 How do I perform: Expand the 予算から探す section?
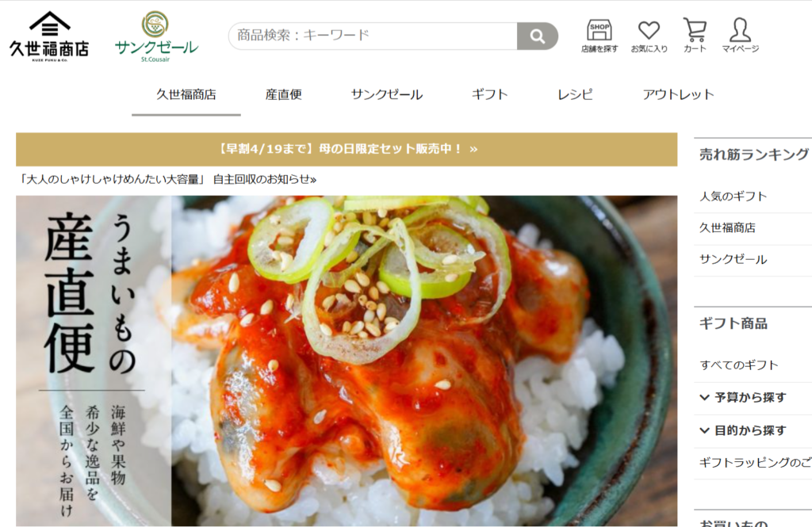click(x=753, y=398)
